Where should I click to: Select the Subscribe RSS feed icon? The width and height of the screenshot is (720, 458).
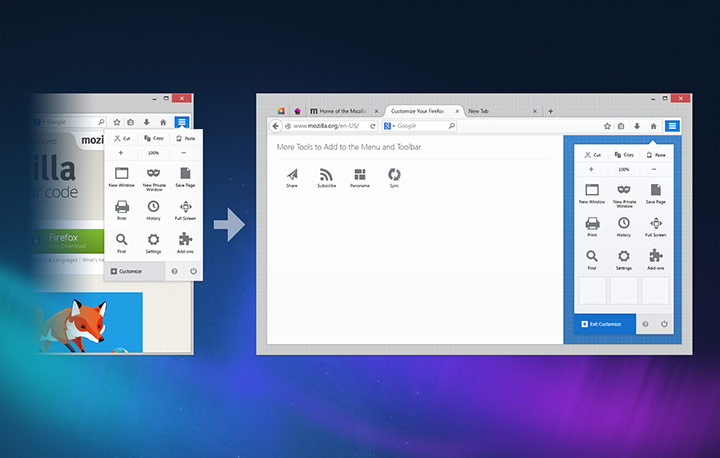click(326, 175)
